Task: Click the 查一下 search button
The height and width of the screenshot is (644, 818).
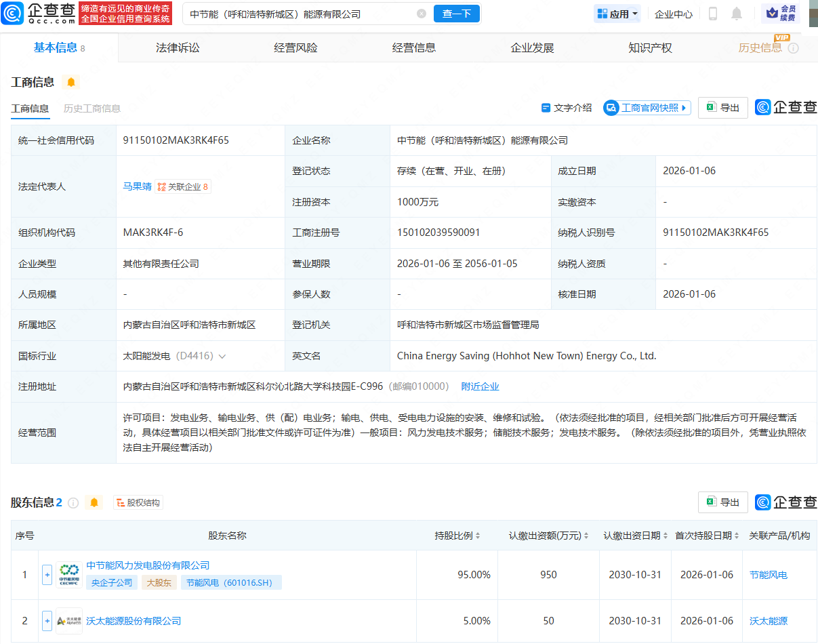Action: (456, 13)
